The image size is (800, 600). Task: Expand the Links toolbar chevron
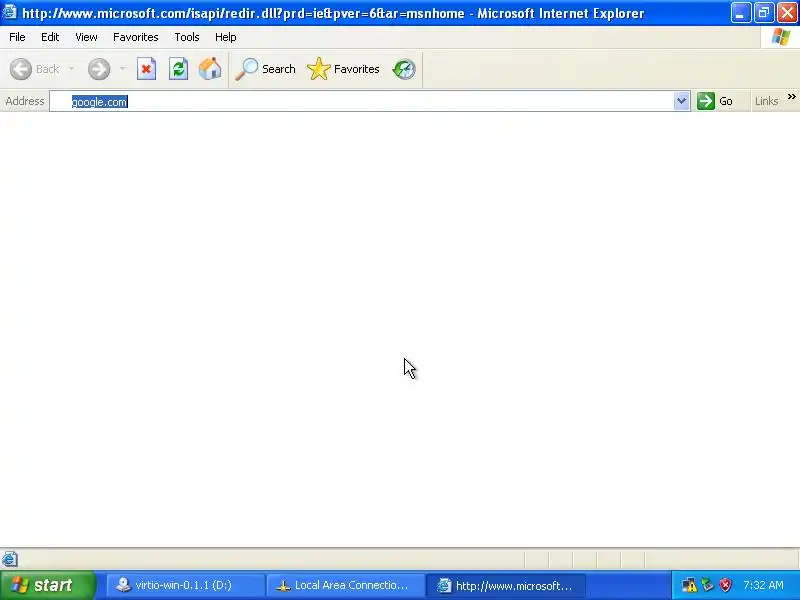[791, 97]
